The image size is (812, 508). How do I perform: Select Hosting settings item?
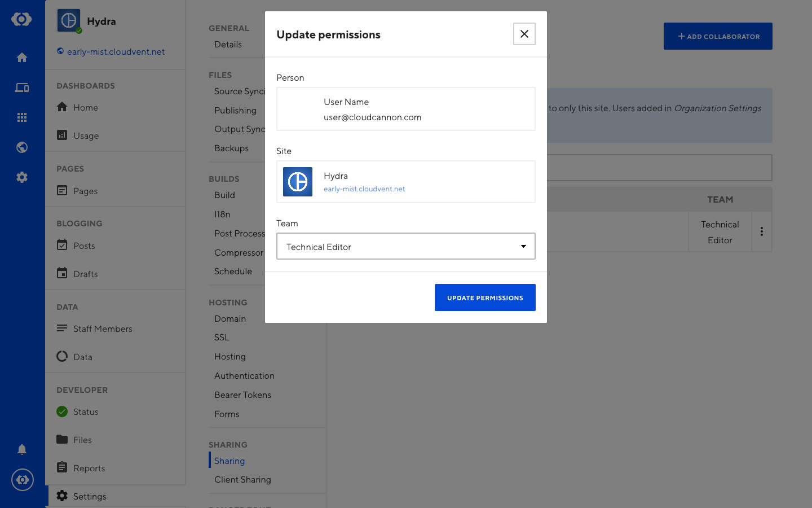[230, 357]
